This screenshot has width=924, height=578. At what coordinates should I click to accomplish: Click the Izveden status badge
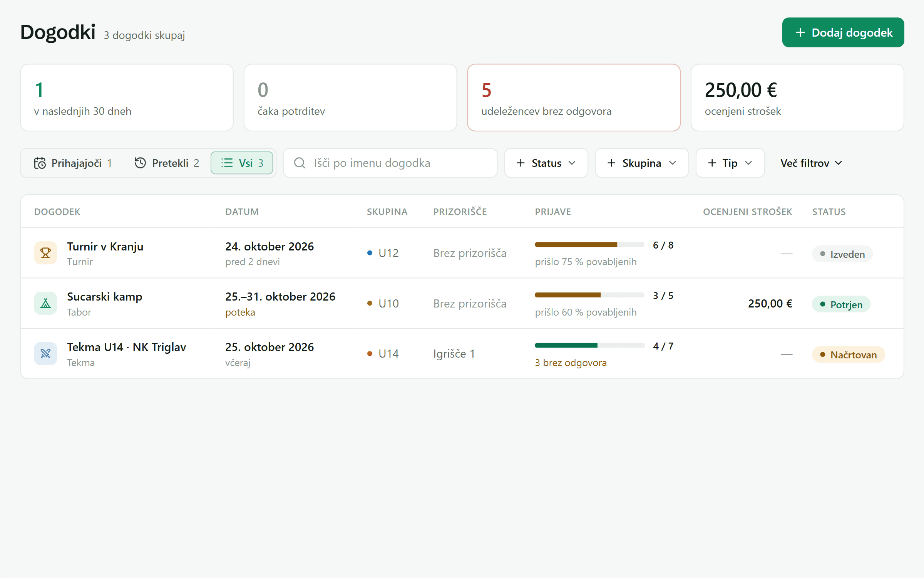pos(842,254)
